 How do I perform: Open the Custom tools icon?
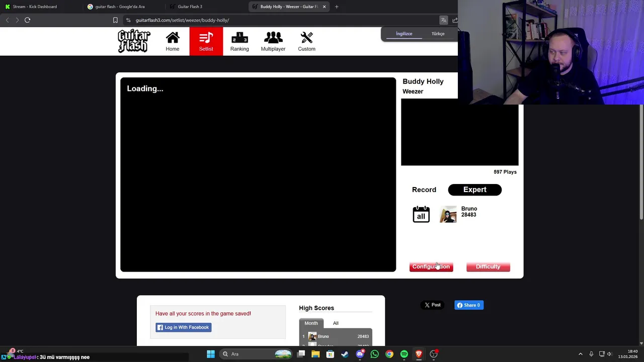[x=306, y=41]
